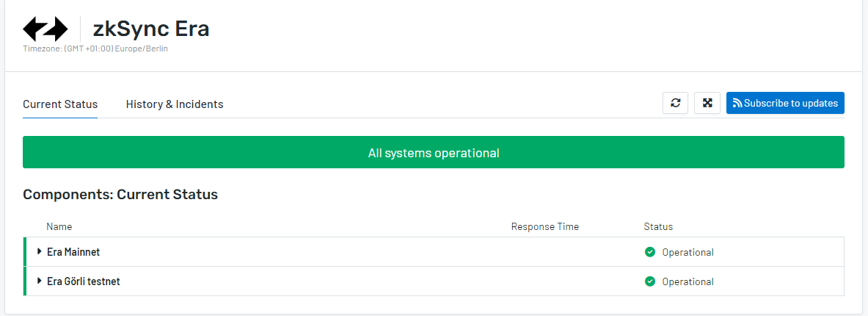The image size is (868, 316).
Task: Click the Name column header
Action: coord(59,226)
